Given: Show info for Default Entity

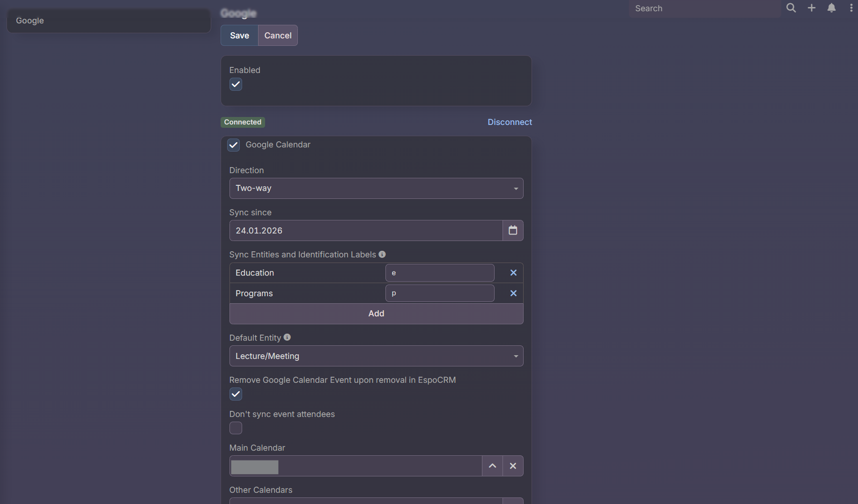Looking at the screenshot, I should [287, 337].
